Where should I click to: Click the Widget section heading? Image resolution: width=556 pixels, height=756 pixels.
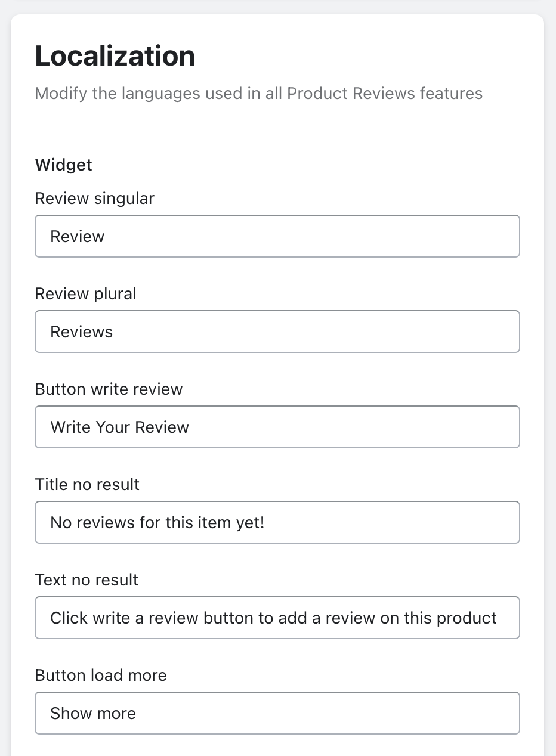[x=63, y=165]
